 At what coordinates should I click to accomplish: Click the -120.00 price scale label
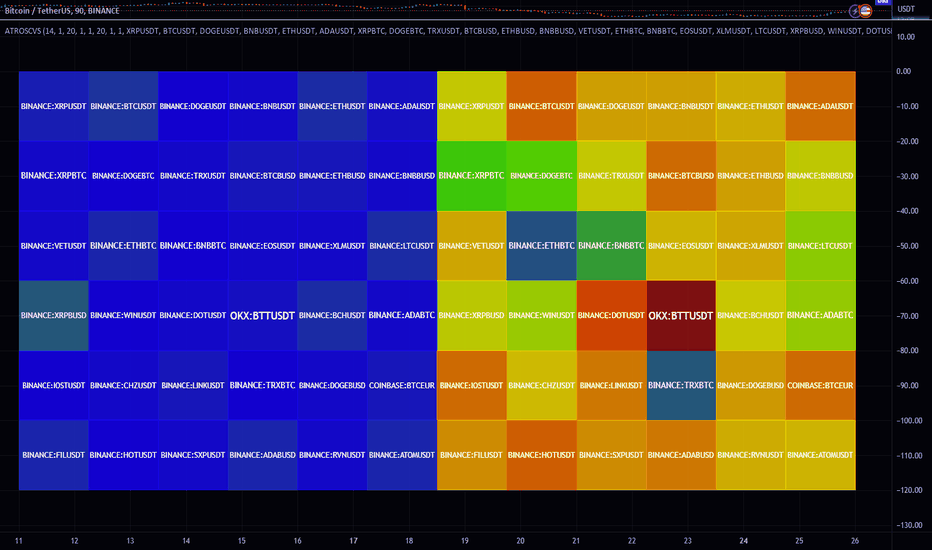(909, 491)
